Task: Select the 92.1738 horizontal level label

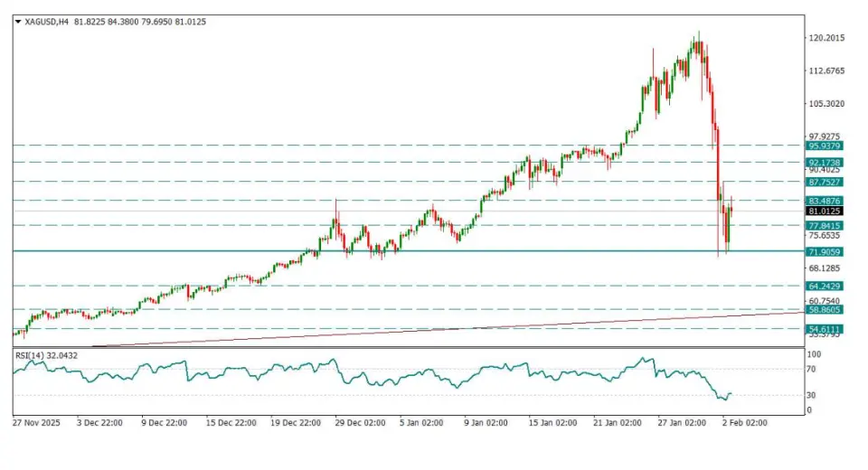Action: pos(825,163)
